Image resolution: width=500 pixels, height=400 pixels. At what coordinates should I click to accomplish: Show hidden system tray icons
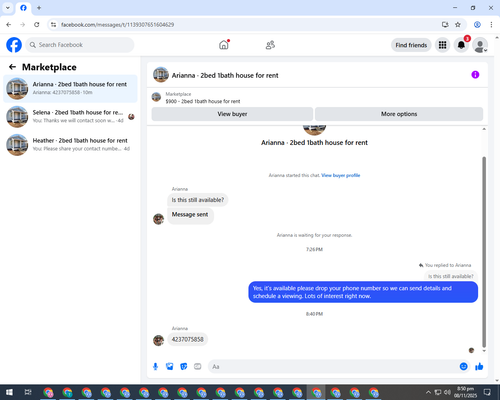click(428, 392)
